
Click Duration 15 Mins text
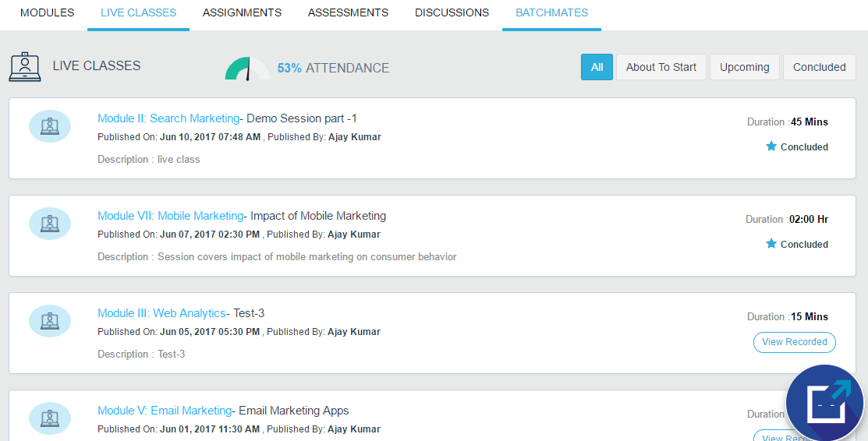[788, 316]
